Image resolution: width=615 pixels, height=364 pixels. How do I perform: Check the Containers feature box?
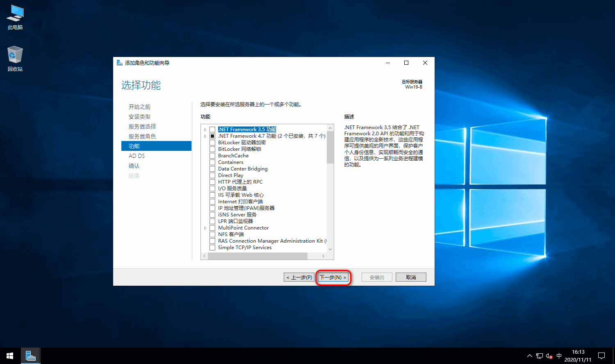click(x=212, y=162)
